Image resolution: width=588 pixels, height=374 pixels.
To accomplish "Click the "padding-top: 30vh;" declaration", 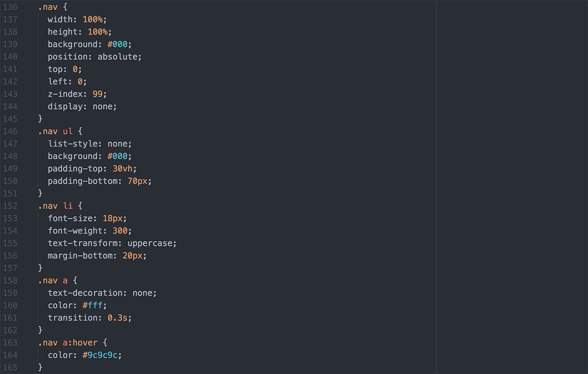I will 92,169.
